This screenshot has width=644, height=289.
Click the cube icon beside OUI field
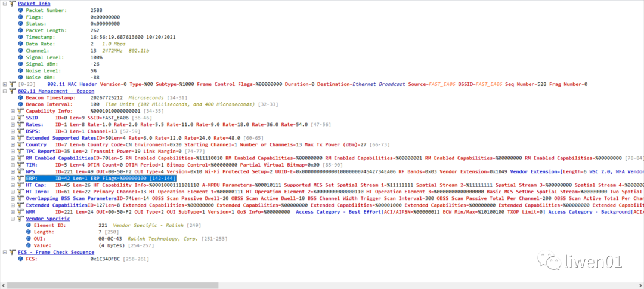(27, 239)
